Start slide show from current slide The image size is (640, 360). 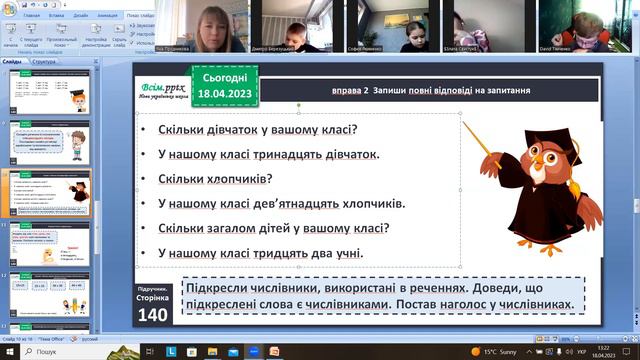(31, 35)
